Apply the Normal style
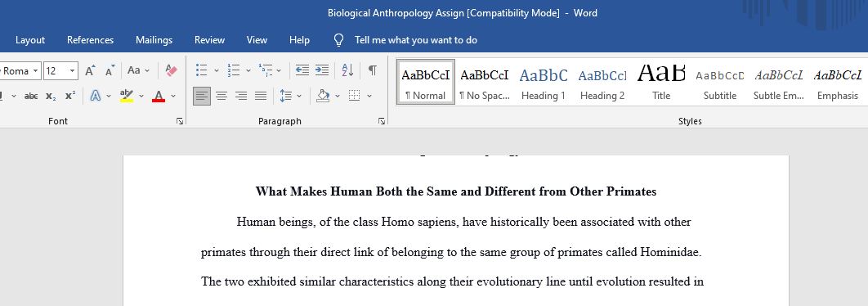868x306 pixels. (x=426, y=82)
